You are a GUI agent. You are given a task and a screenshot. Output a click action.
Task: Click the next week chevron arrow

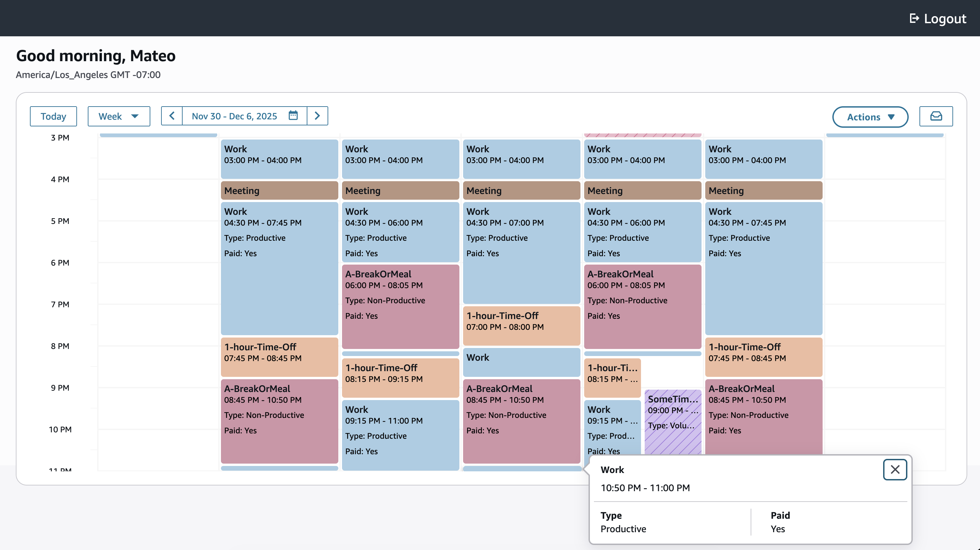pyautogui.click(x=317, y=116)
